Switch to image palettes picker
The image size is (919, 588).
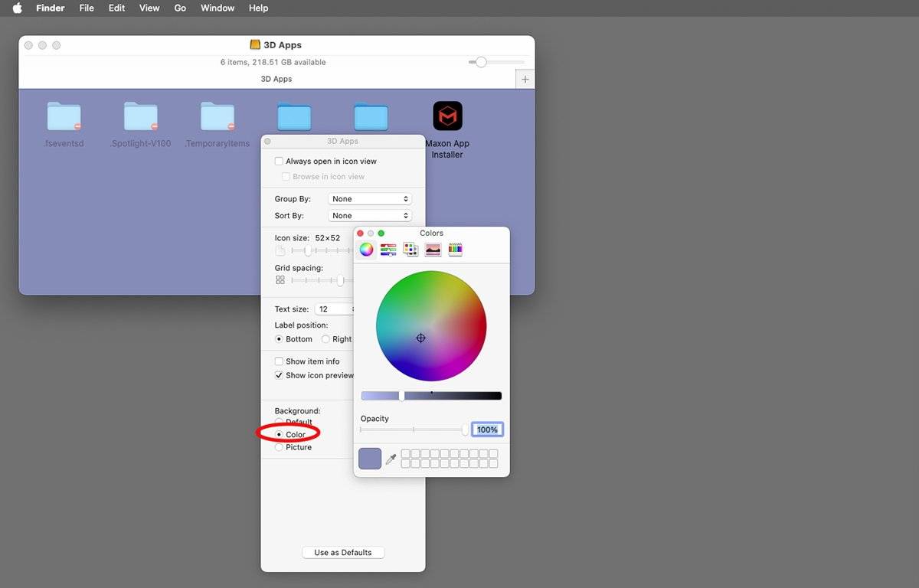click(433, 250)
